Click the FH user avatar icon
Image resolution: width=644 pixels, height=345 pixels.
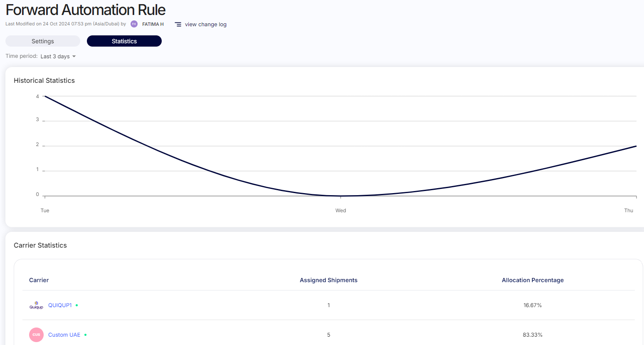(x=134, y=24)
